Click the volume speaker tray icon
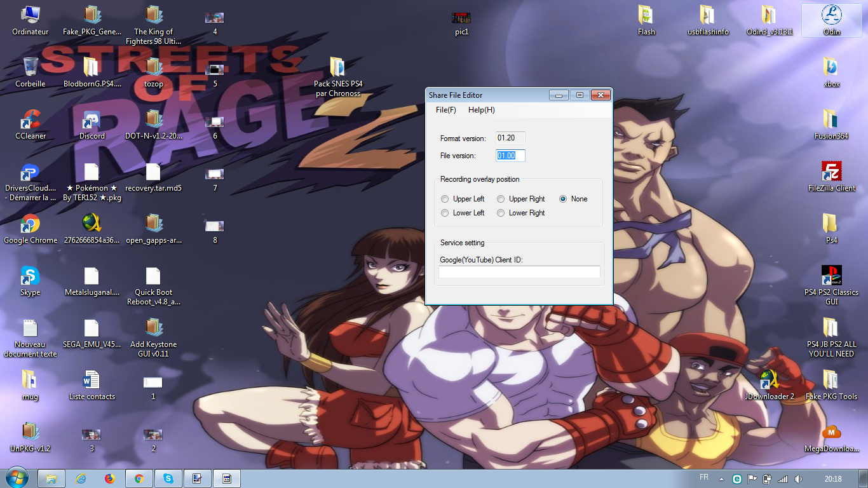The height and width of the screenshot is (488, 868). (798, 478)
